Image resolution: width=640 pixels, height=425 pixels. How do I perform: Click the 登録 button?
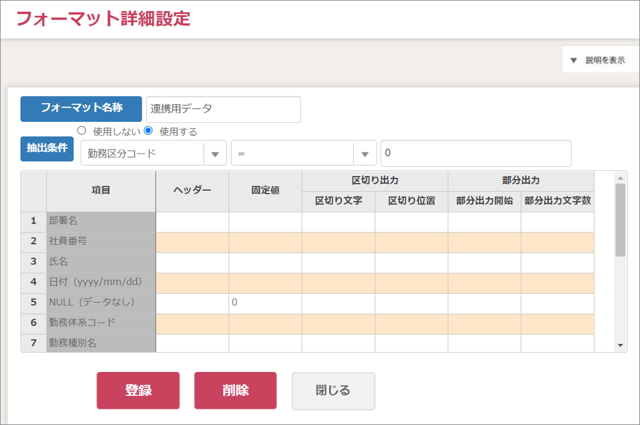point(138,390)
